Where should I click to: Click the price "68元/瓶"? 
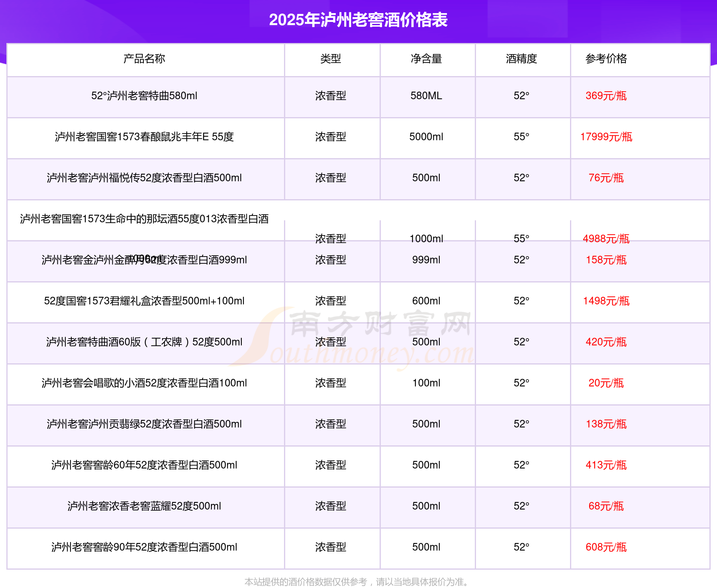pyautogui.click(x=606, y=506)
